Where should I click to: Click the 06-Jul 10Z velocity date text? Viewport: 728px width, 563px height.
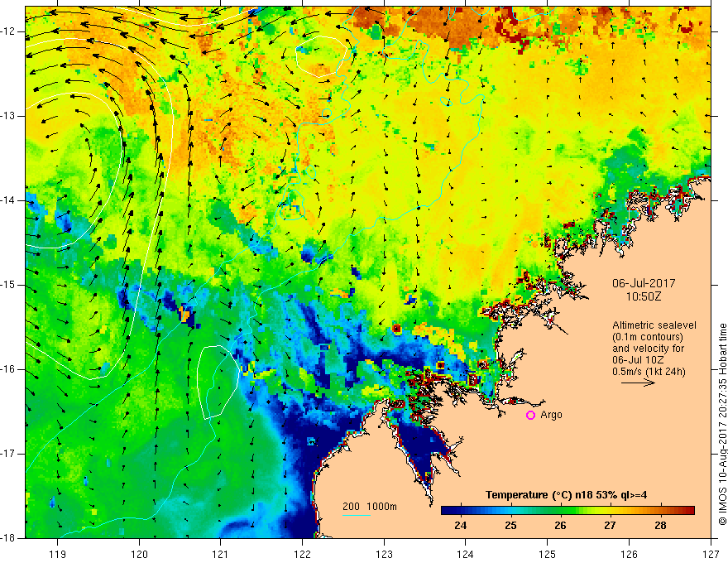638,360
